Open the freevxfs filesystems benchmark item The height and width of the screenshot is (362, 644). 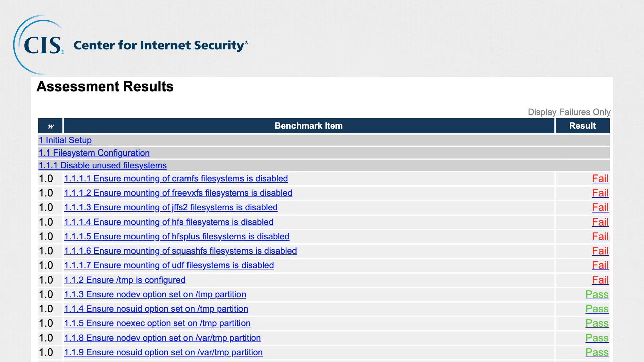click(178, 193)
